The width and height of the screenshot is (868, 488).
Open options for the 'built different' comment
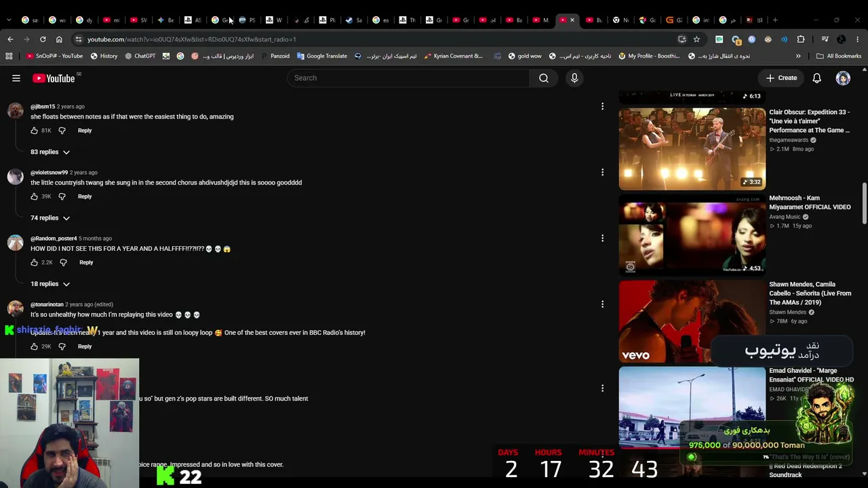click(x=602, y=388)
